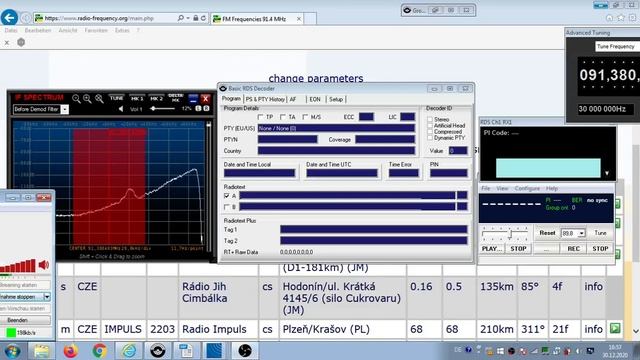Click the padlock security icon in address bar
The image size is (640, 360).
click(x=196, y=18)
